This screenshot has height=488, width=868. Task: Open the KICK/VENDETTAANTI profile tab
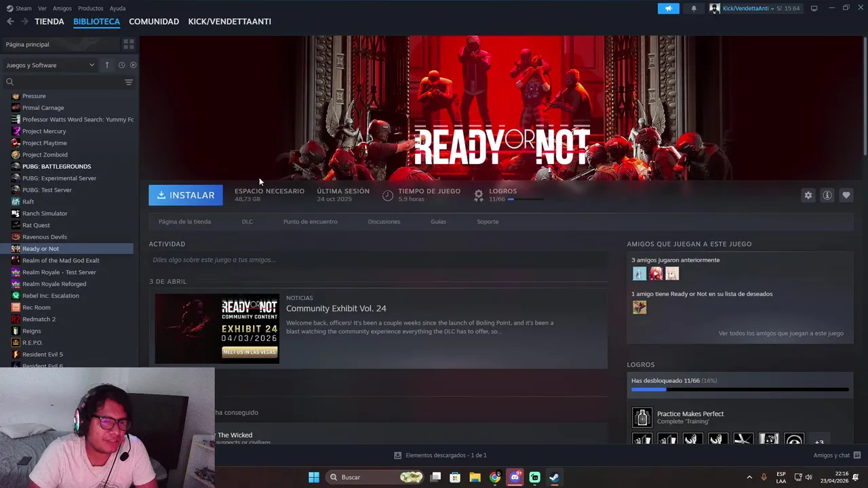pyautogui.click(x=229, y=22)
